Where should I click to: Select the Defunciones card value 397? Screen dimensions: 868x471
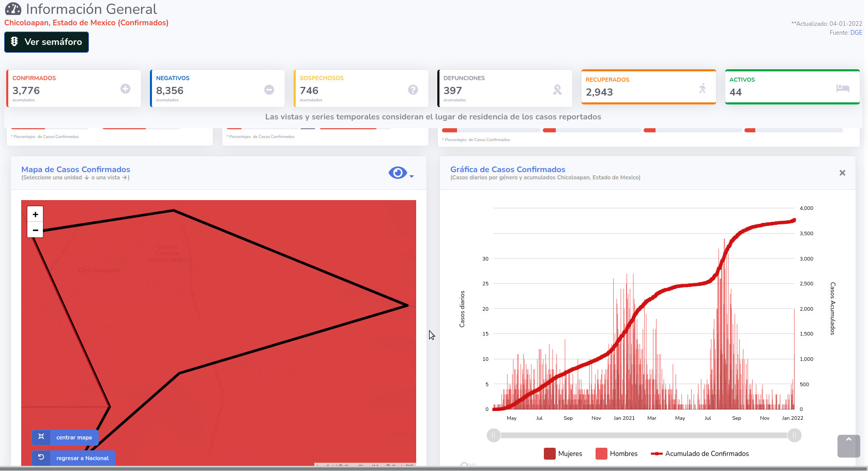click(453, 90)
